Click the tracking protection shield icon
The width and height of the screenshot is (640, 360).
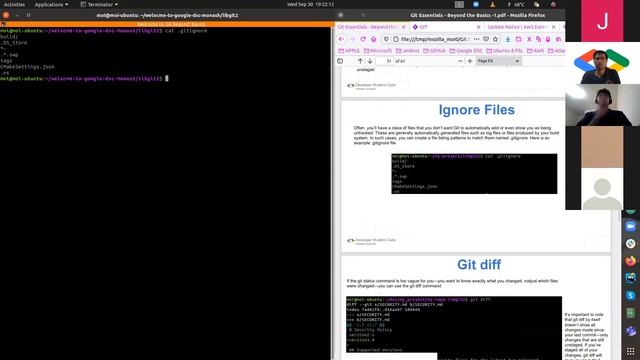386,39
